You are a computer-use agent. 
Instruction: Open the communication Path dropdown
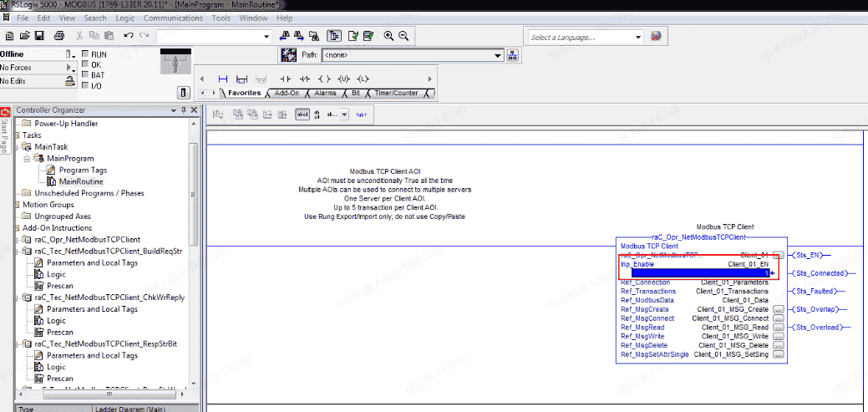[x=498, y=55]
